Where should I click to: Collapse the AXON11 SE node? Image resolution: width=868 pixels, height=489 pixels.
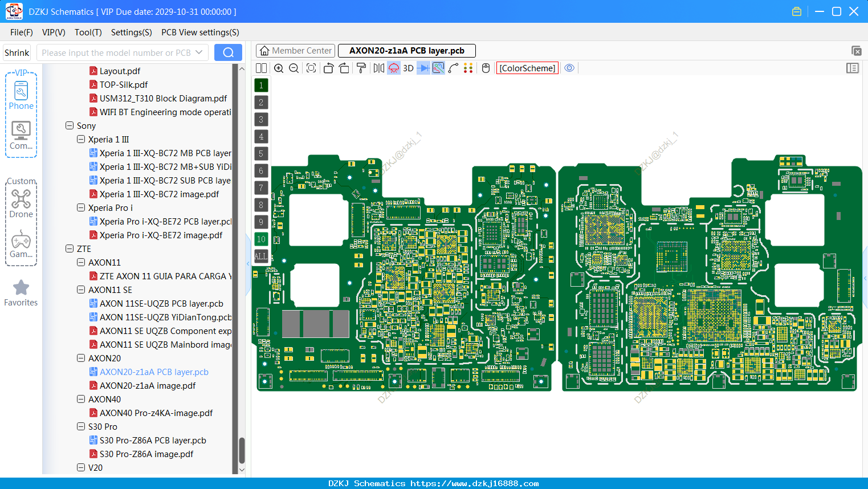(81, 290)
